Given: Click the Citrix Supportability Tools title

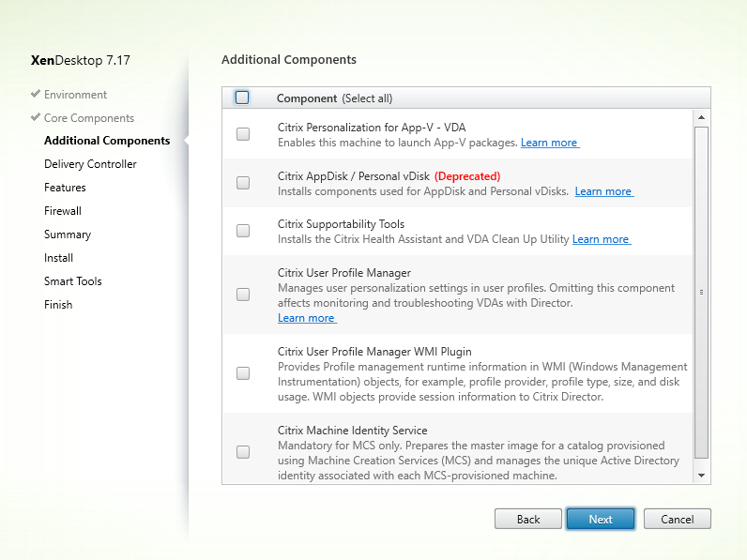Looking at the screenshot, I should pyautogui.click(x=341, y=224).
